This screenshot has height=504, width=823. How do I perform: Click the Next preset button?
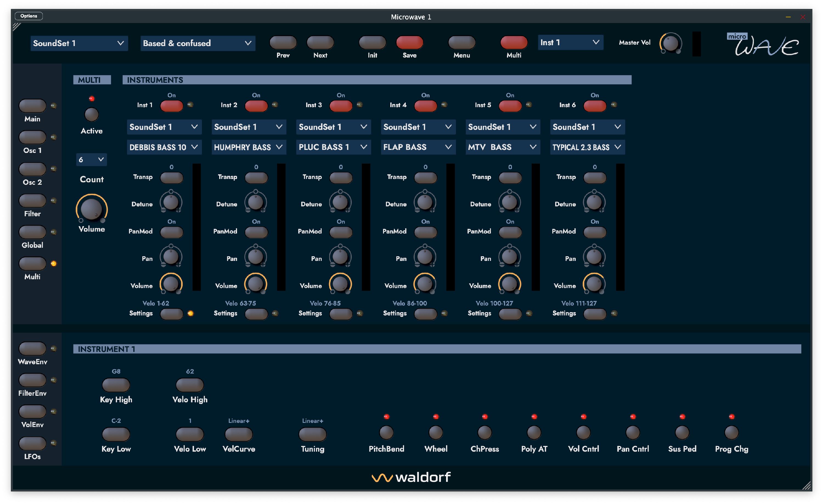[x=320, y=42]
